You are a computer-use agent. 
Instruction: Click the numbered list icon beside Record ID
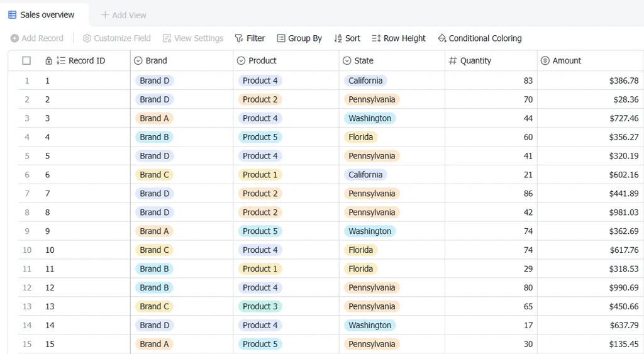[61, 61]
